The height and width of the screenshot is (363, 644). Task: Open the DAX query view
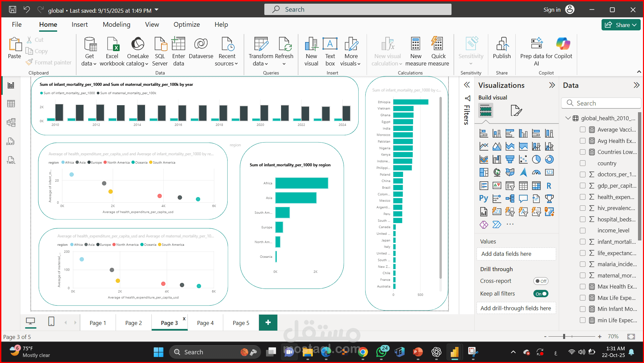pos(11,142)
